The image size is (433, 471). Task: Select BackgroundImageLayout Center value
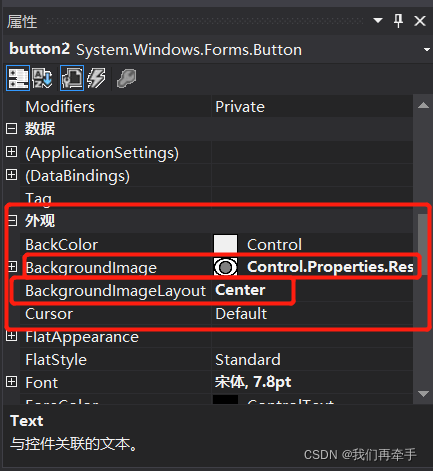point(240,290)
